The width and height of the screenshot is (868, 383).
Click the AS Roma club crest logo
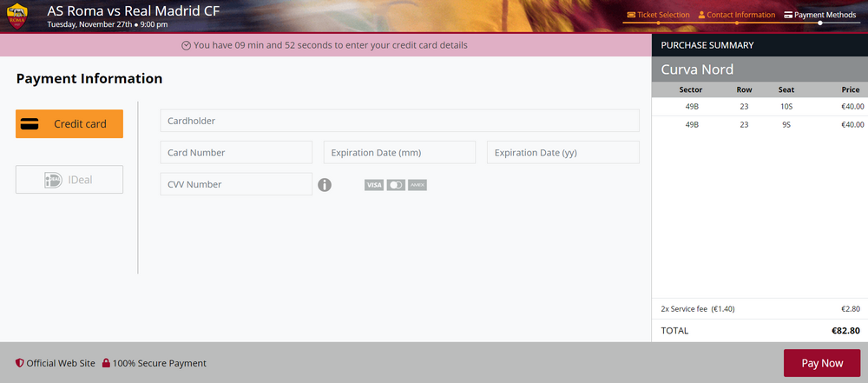click(x=17, y=16)
